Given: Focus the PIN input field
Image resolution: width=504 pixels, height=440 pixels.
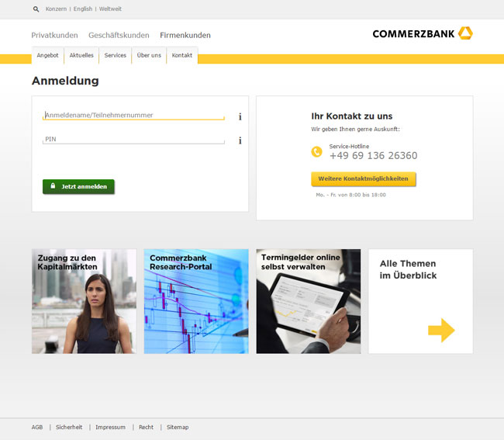Looking at the screenshot, I should click(133, 139).
